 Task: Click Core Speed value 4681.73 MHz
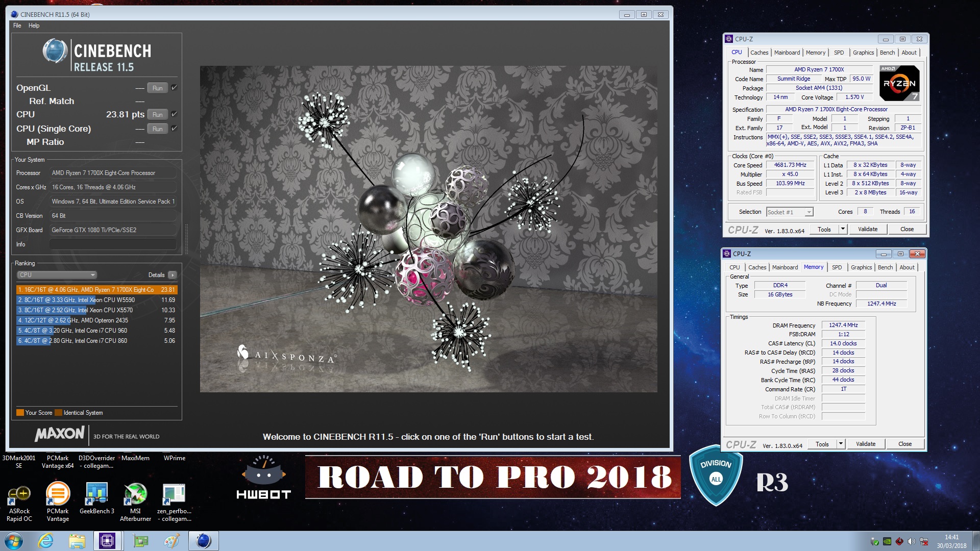(x=790, y=165)
